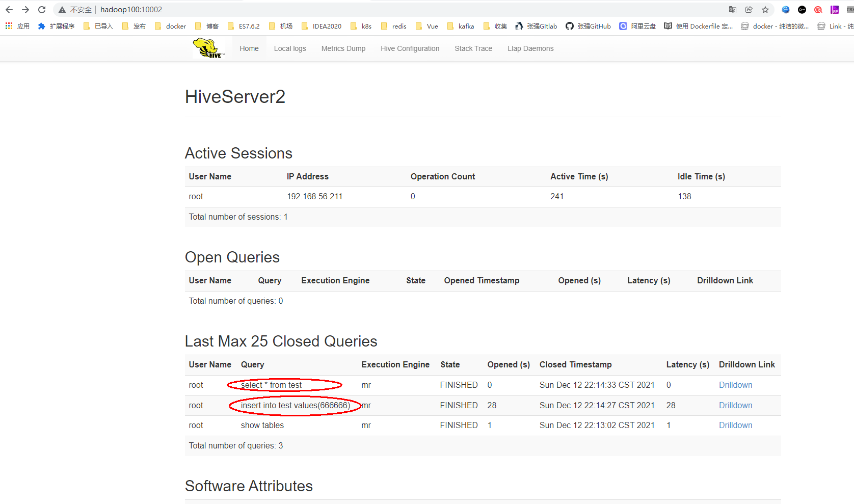The width and height of the screenshot is (854, 504).
Task: Reload the HiveServer2 page
Action: click(42, 9)
